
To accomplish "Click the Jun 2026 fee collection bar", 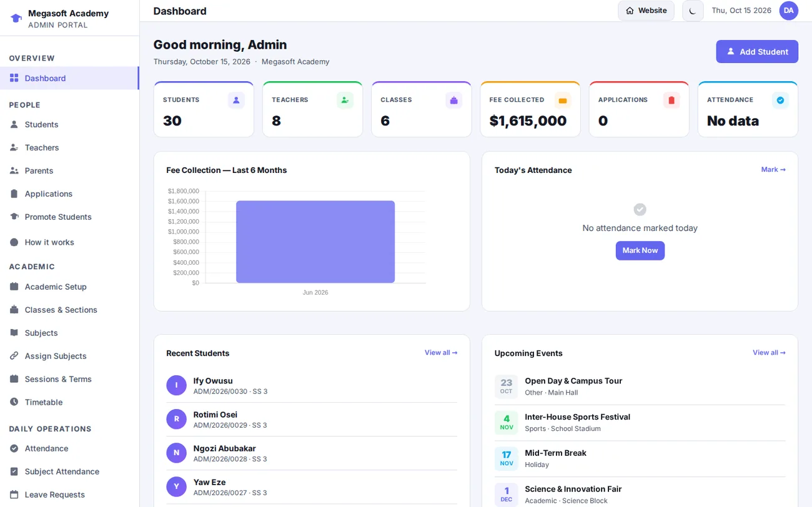I will [315, 242].
